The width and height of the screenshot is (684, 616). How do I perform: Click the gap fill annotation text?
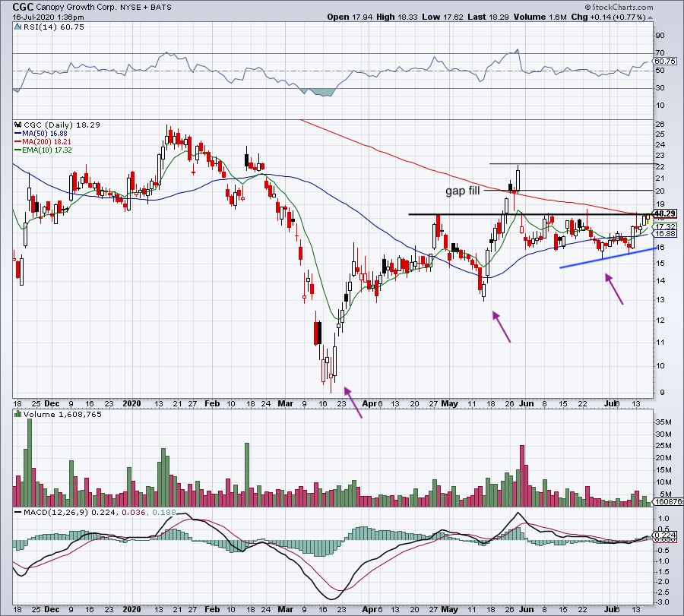(462, 191)
